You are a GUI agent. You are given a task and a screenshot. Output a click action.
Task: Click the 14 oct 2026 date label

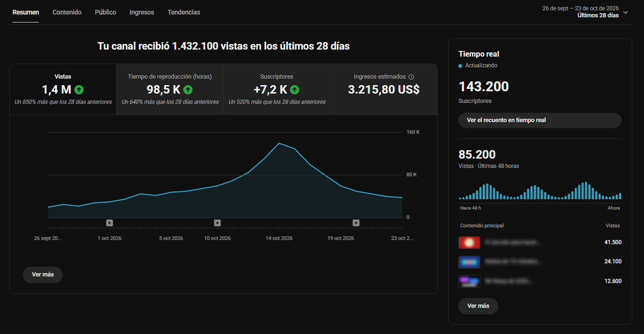[279, 238]
